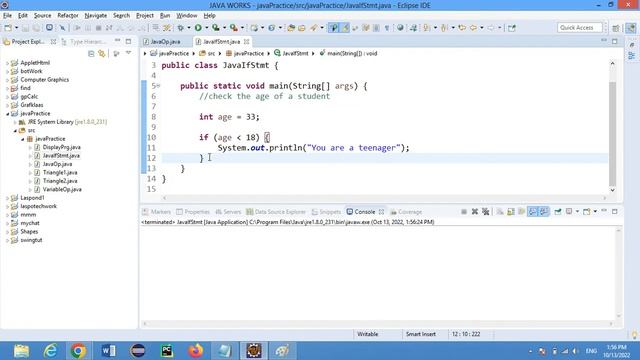The height and width of the screenshot is (360, 640).
Task: Toggle Scroll Lock in Console toolbar
Action: pos(511,211)
